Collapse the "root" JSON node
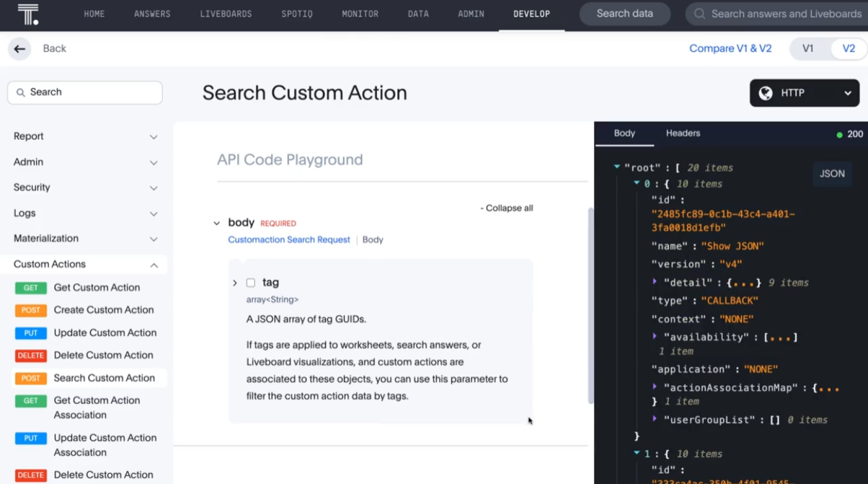The width and height of the screenshot is (868, 484). point(617,167)
